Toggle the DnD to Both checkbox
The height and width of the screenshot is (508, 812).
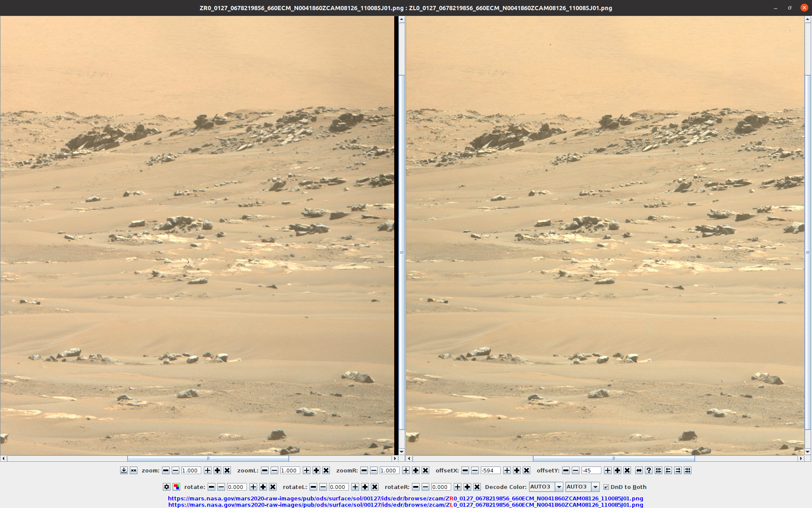point(606,487)
